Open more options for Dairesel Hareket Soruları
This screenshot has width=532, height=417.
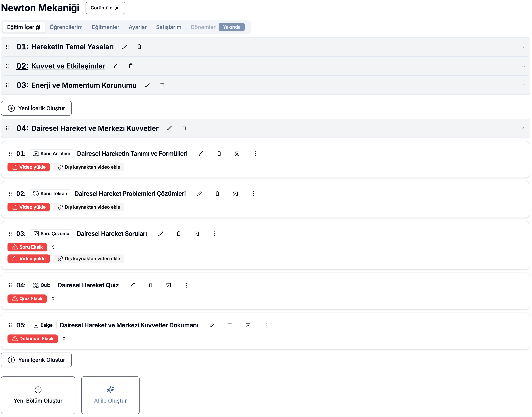(x=215, y=234)
